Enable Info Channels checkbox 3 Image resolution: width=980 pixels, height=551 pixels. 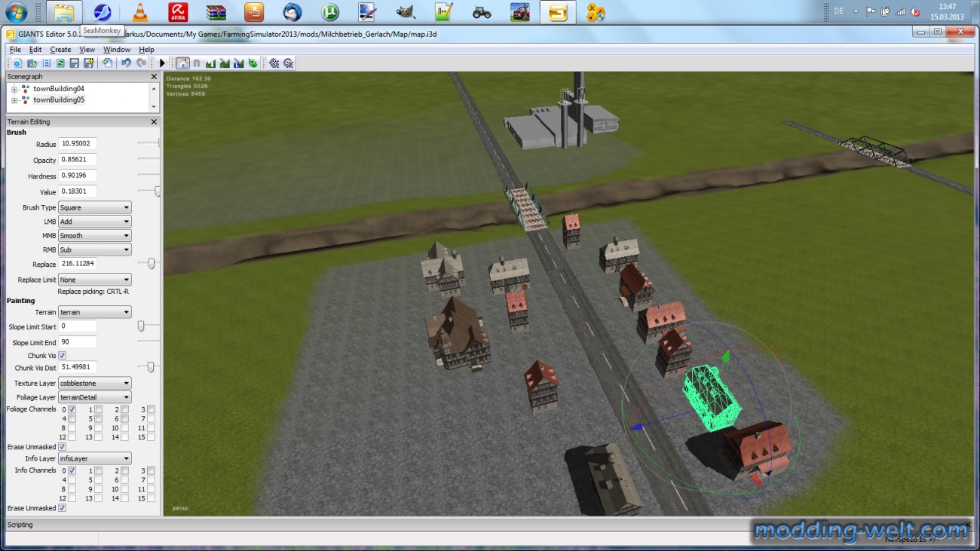(x=152, y=470)
